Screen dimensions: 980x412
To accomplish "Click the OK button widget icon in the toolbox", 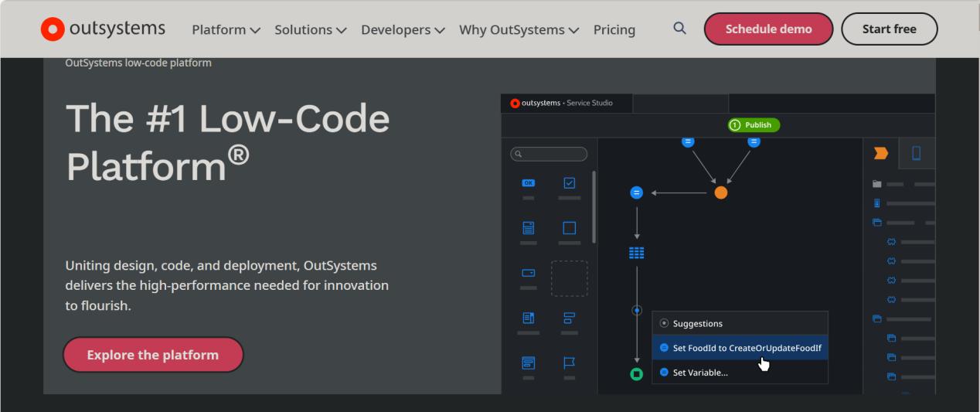I will coord(529,183).
